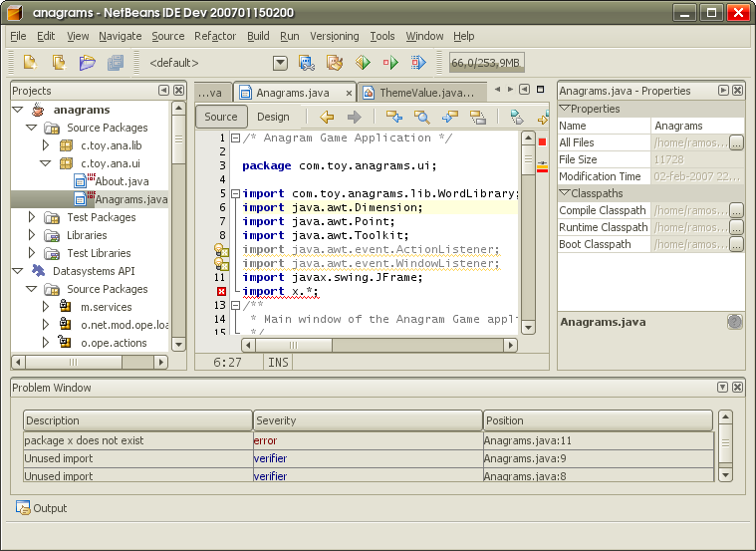Switch to the Anagrams.java editor tab

293,93
